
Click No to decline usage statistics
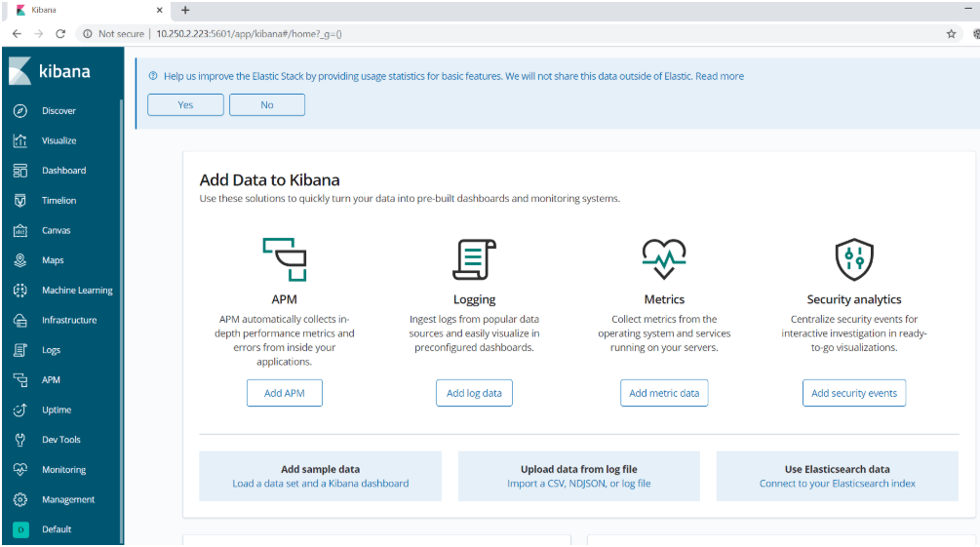[267, 105]
